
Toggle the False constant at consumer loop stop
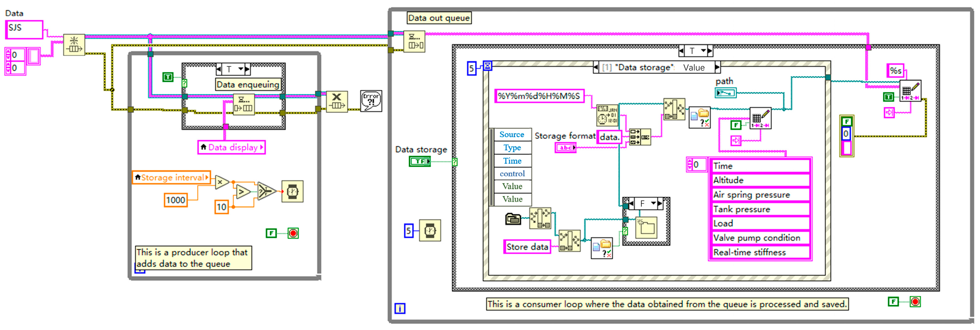[x=893, y=302]
